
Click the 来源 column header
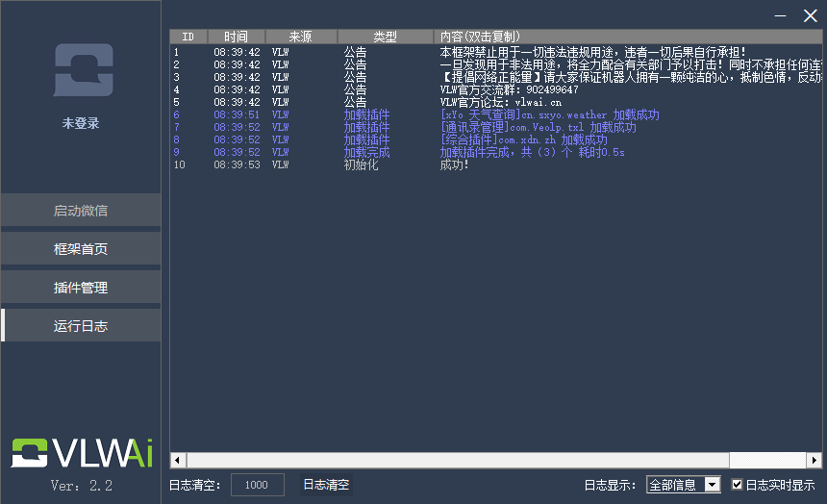click(x=301, y=37)
